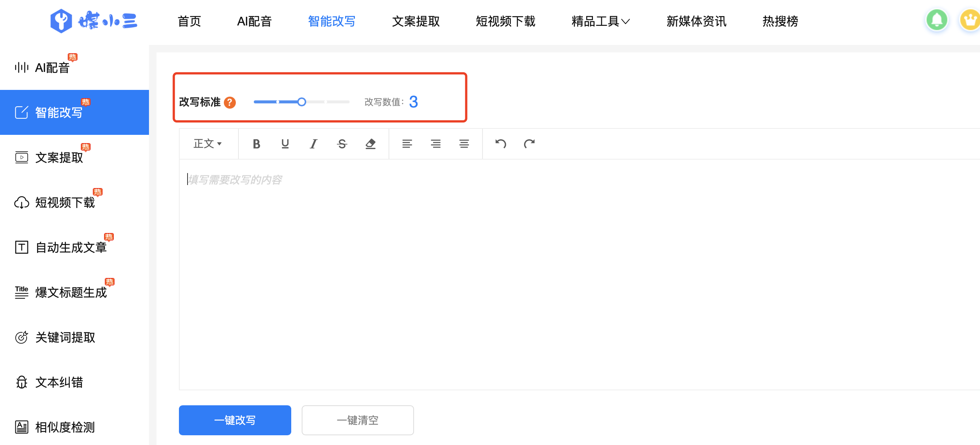Click the 相似度检测 document icon
This screenshot has width=980, height=445.
21,427
